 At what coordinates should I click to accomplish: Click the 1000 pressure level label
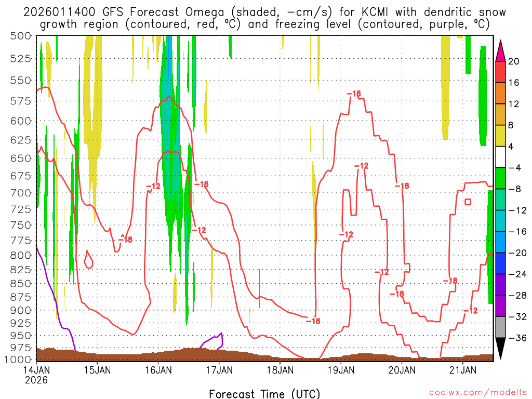point(18,360)
